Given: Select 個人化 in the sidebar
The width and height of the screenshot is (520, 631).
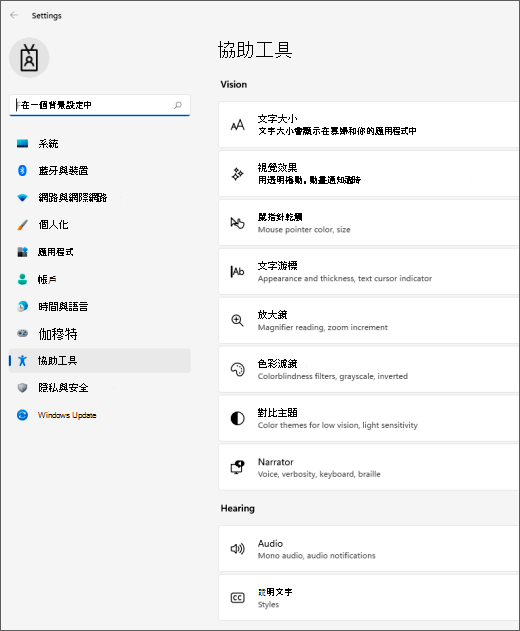Looking at the screenshot, I should (x=100, y=225).
